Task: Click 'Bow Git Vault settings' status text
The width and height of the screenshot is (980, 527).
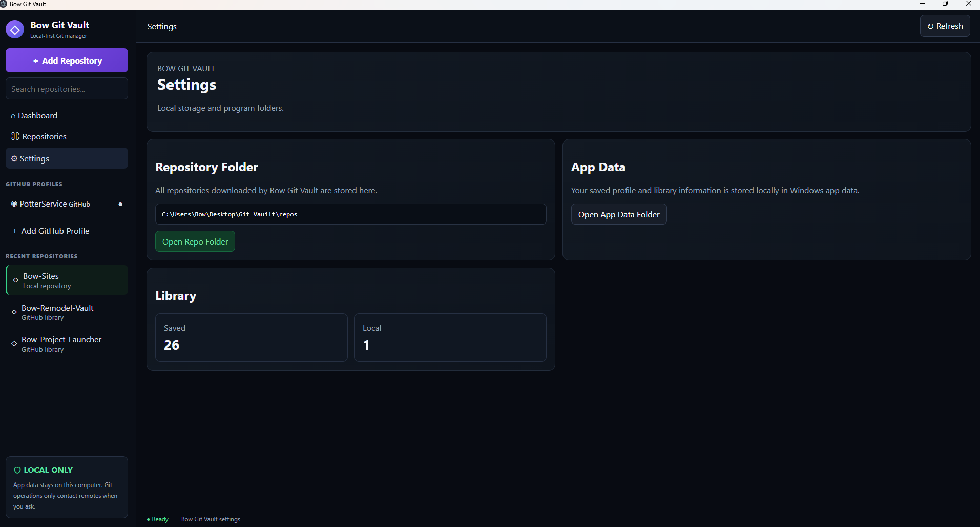Action: [211, 519]
